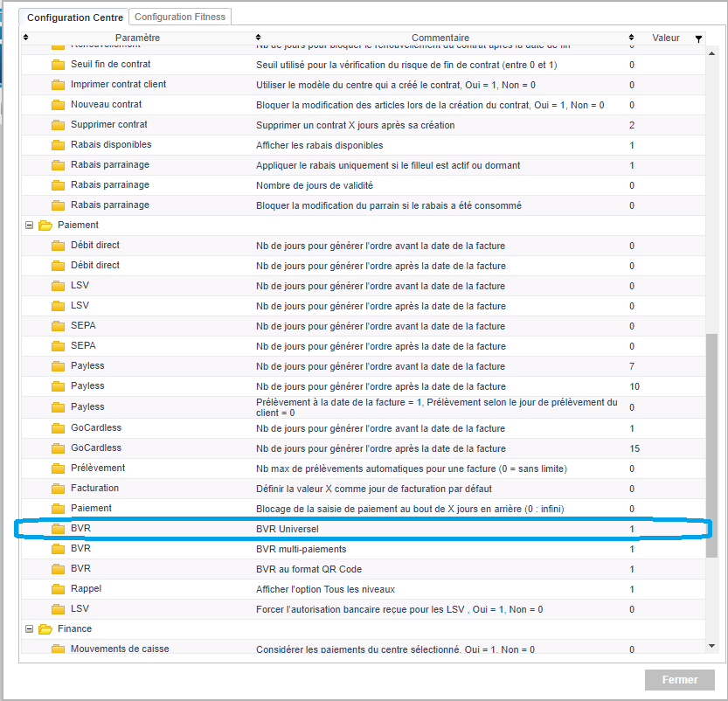Click the Prélèvement folder icon
The image size is (728, 701).
58,468
